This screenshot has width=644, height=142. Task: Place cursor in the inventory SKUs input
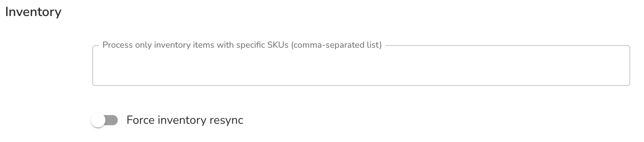361,66
